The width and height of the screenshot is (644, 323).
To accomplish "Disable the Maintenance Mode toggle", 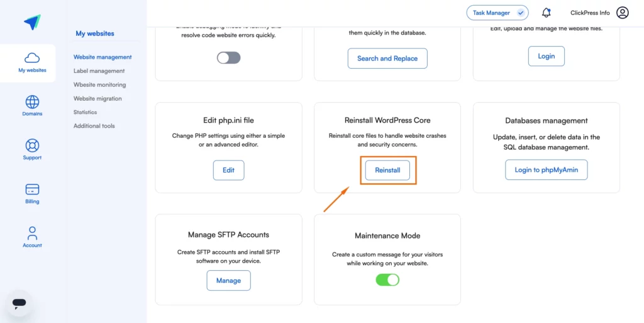I will (387, 280).
